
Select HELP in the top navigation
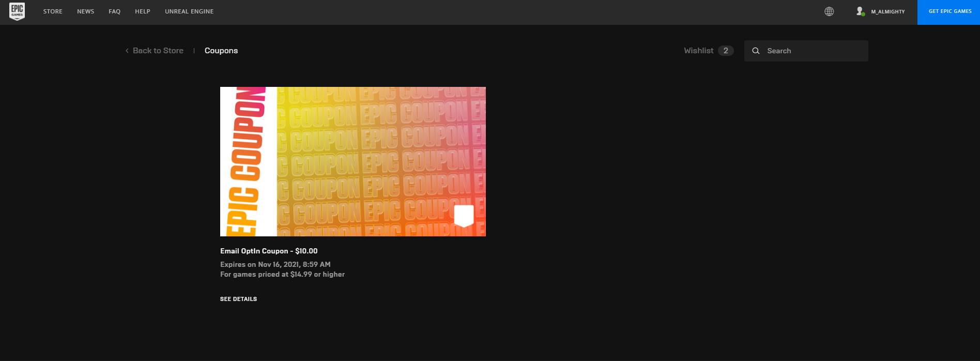pos(143,11)
